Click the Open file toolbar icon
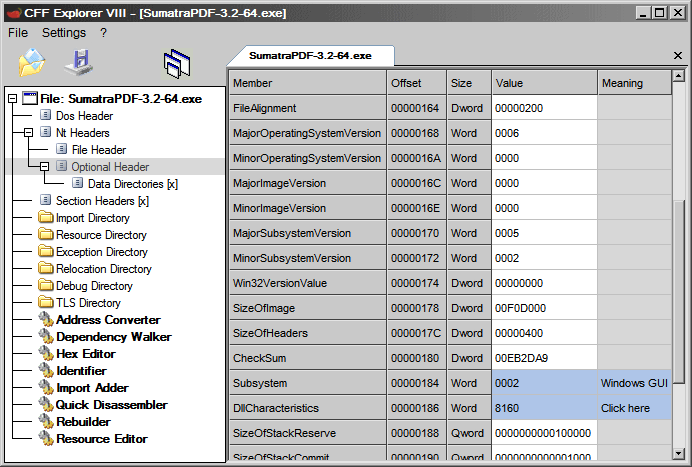 tap(32, 63)
